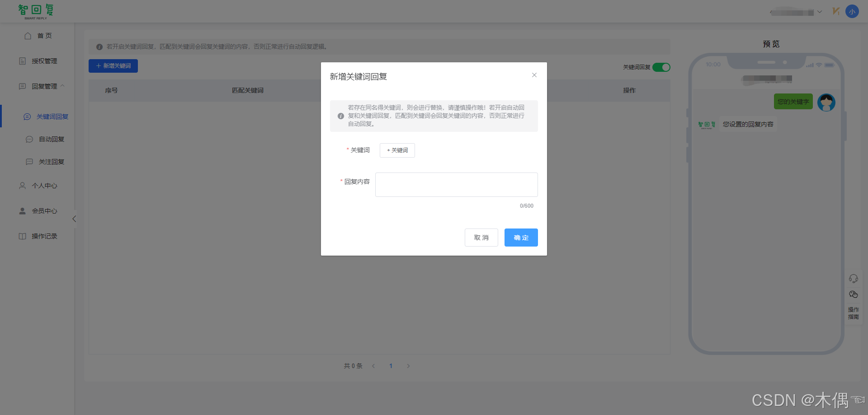Select the 首页 home icon in sidebar
The width and height of the screenshot is (868, 415).
click(x=27, y=36)
